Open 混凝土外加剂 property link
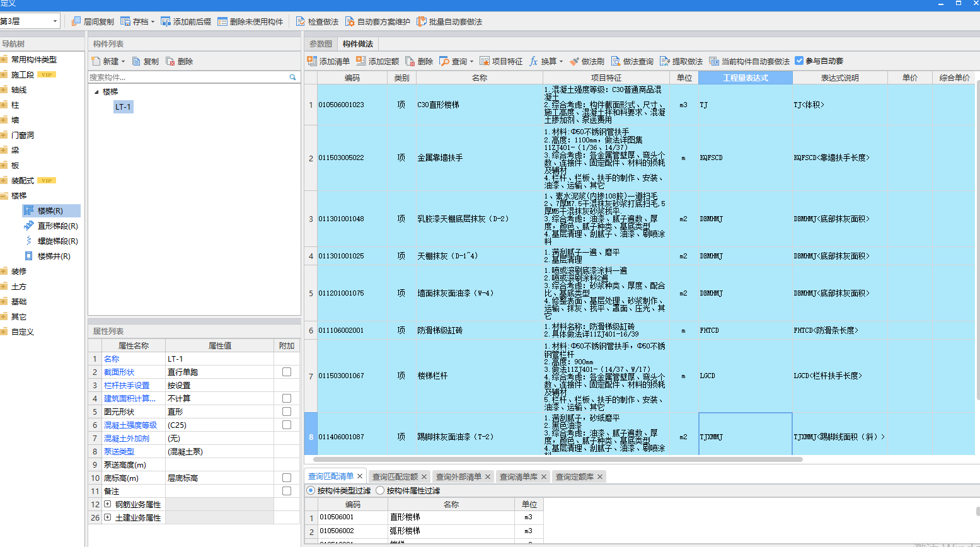Image resolution: width=980 pixels, height=547 pixels. [x=127, y=438]
